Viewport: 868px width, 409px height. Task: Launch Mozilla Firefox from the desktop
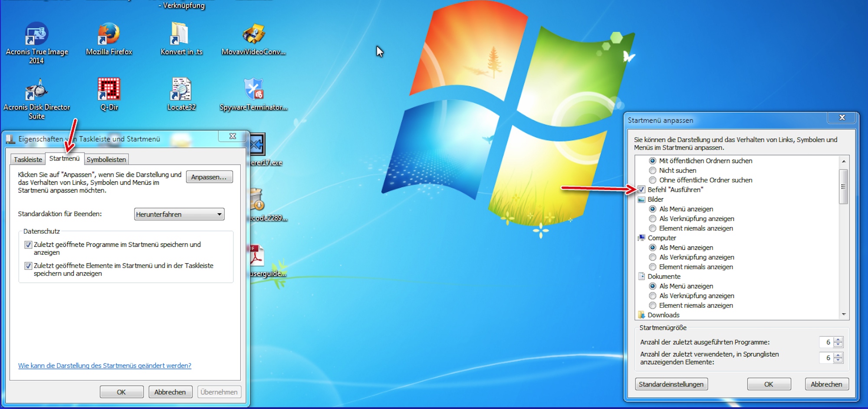coord(108,35)
